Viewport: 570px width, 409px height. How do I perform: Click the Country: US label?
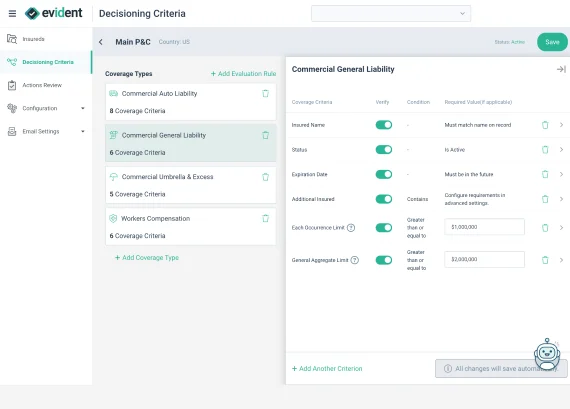point(174,42)
